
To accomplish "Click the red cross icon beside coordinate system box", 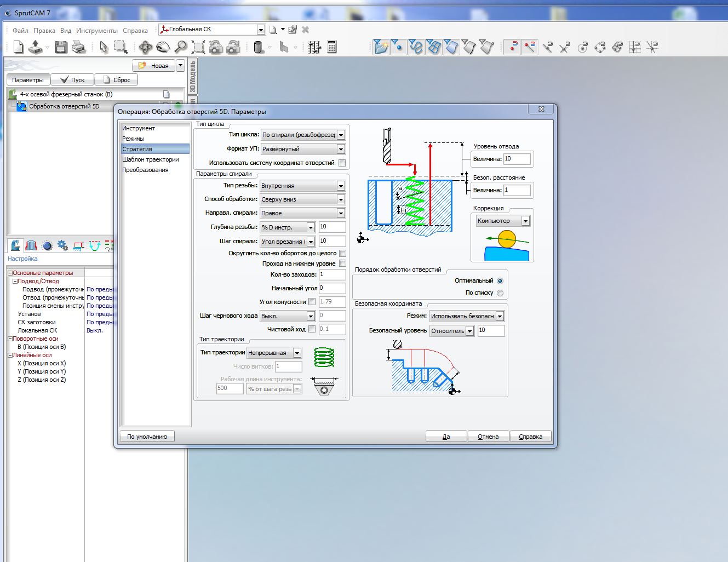I will pyautogui.click(x=306, y=30).
